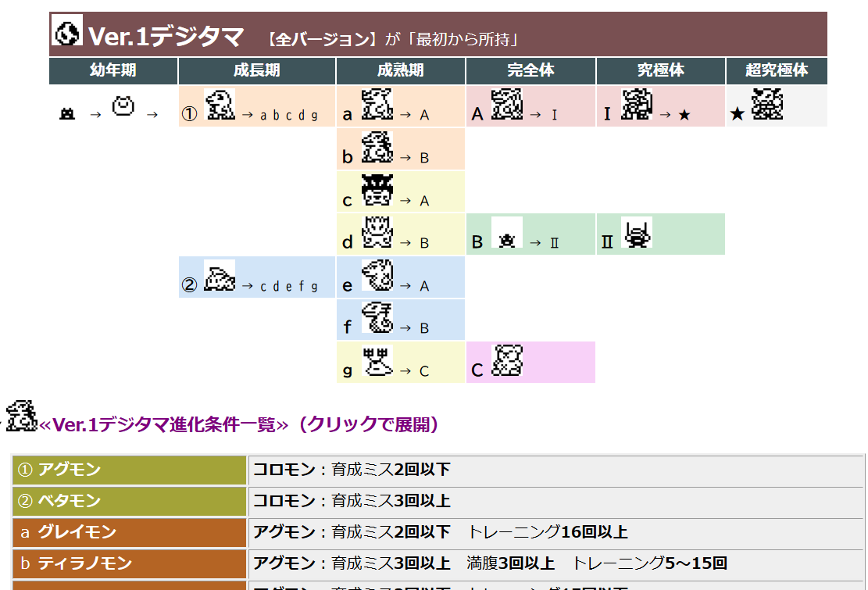Click the round Koromon sprite
Screen dimensions: 868x590
click(123, 105)
